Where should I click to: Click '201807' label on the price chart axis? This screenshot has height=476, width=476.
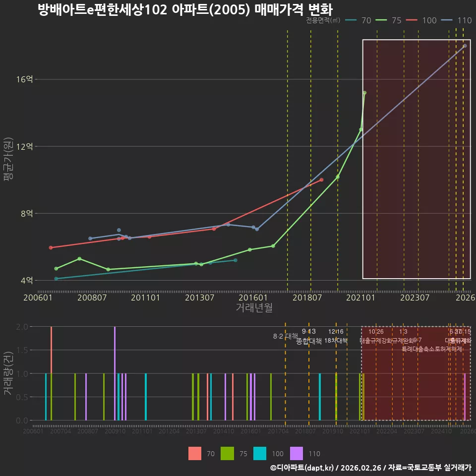[x=307, y=297]
